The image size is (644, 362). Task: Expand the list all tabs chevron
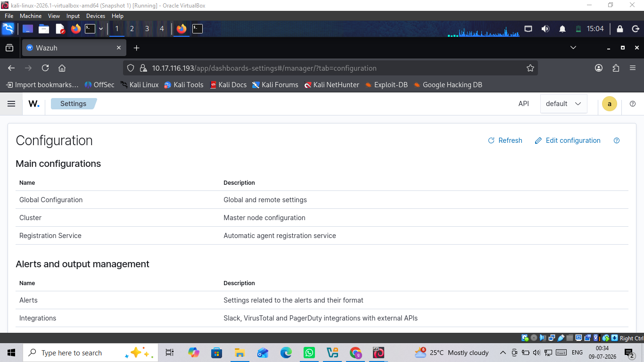point(573,48)
